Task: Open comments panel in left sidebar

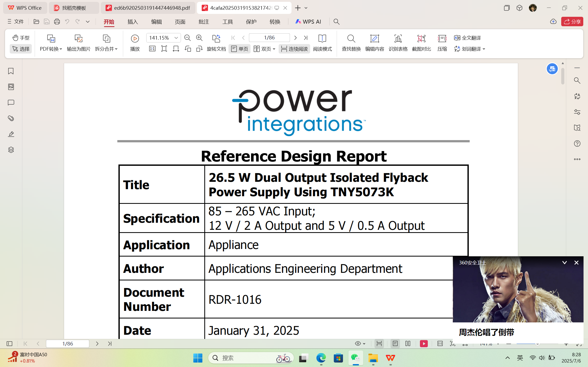Action: (11, 103)
